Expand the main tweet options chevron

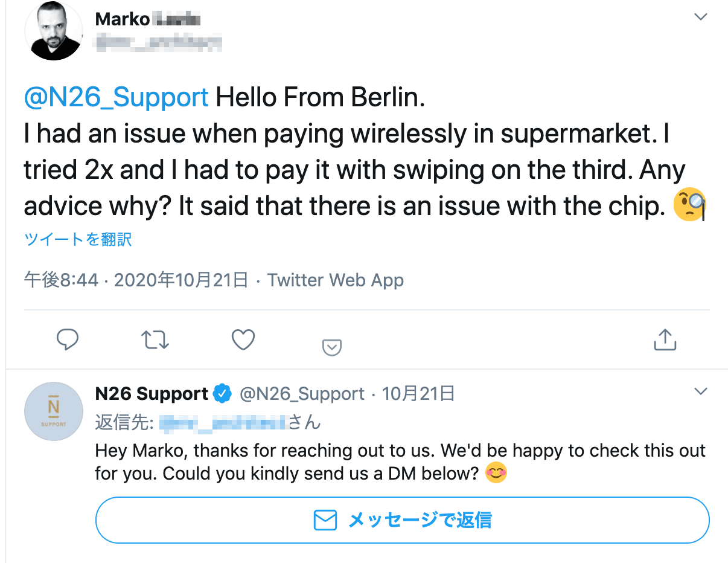700,17
